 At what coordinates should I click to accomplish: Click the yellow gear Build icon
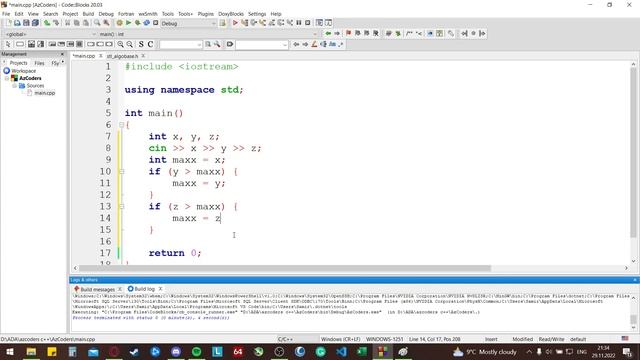pos(119,23)
